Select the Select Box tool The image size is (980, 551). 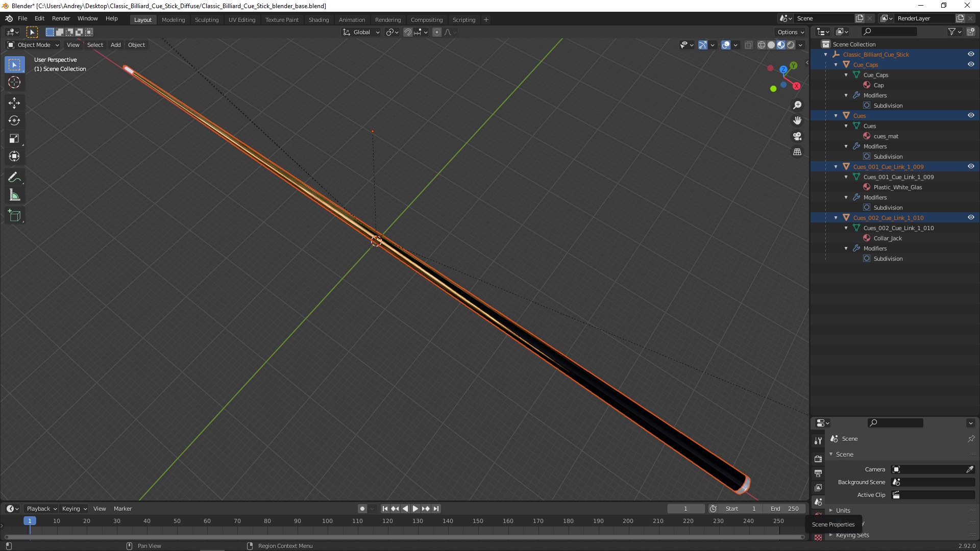click(14, 65)
